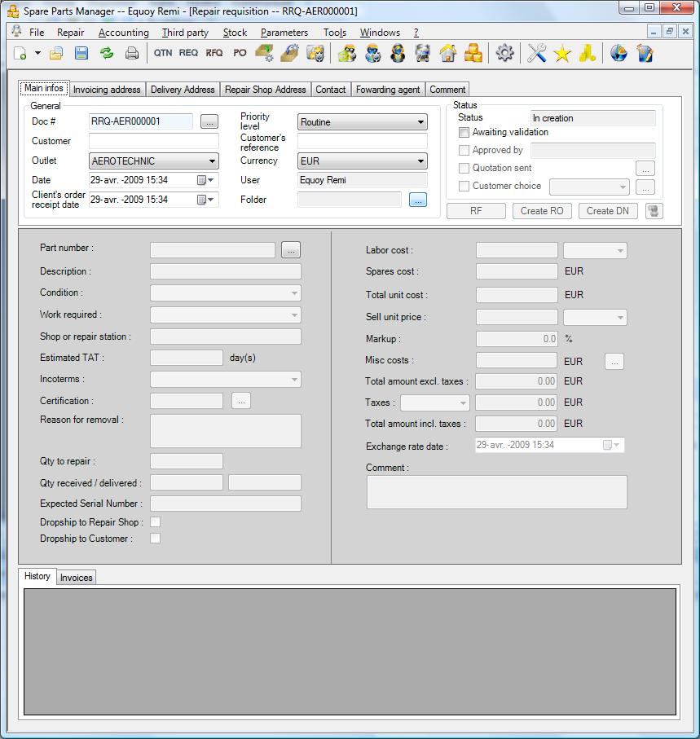The image size is (700, 739).
Task: Click the REQ toolbar button
Action: [x=188, y=53]
